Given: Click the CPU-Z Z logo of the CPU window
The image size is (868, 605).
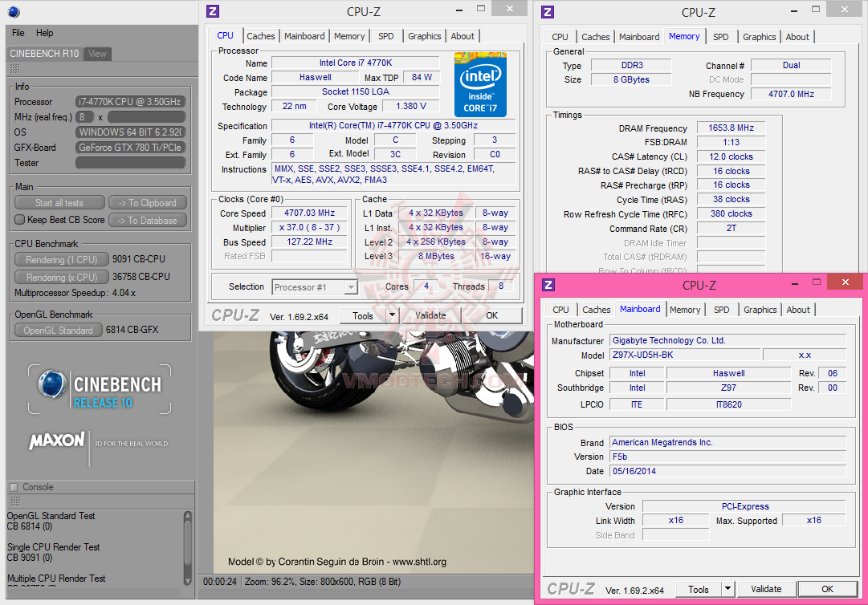Looking at the screenshot, I should coord(213,11).
